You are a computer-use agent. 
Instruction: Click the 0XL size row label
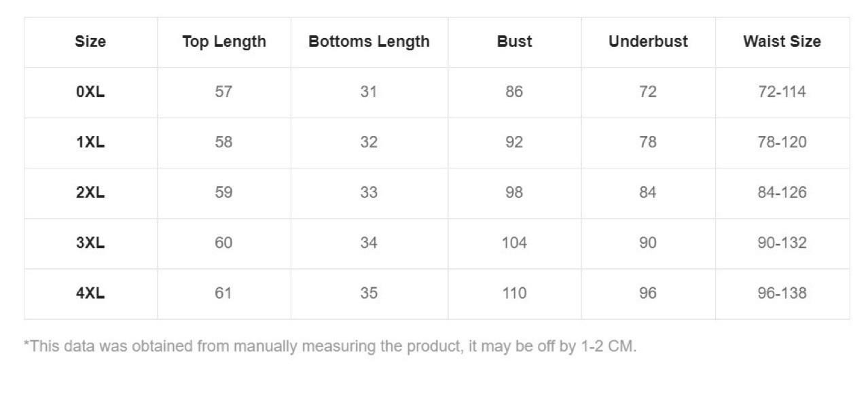(90, 92)
